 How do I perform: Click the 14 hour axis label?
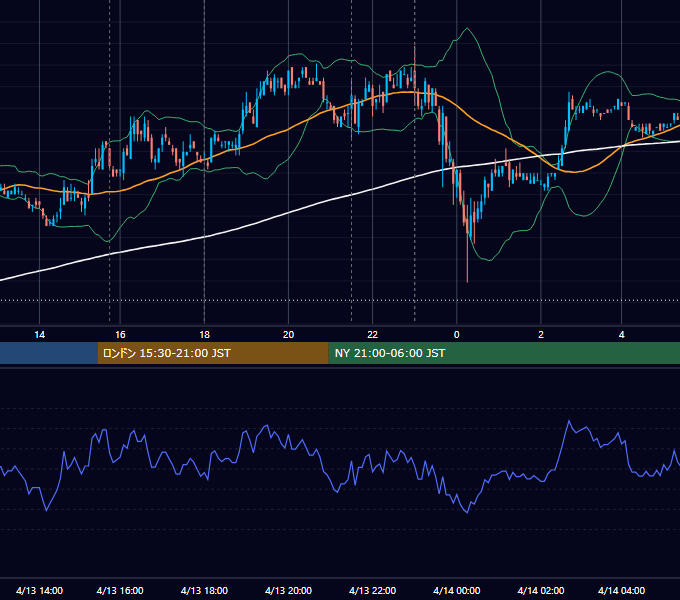point(39,335)
